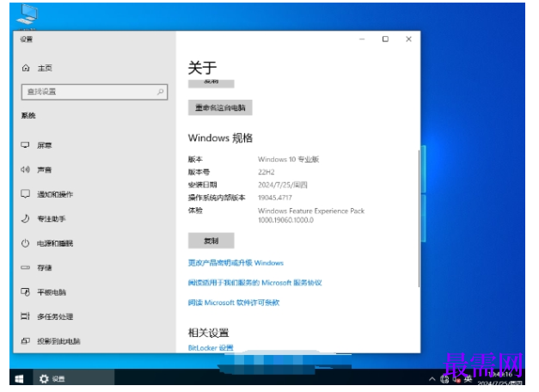Open the 多任务处理 multitasking icon
Viewport: 539px width, 392px height.
click(x=26, y=316)
